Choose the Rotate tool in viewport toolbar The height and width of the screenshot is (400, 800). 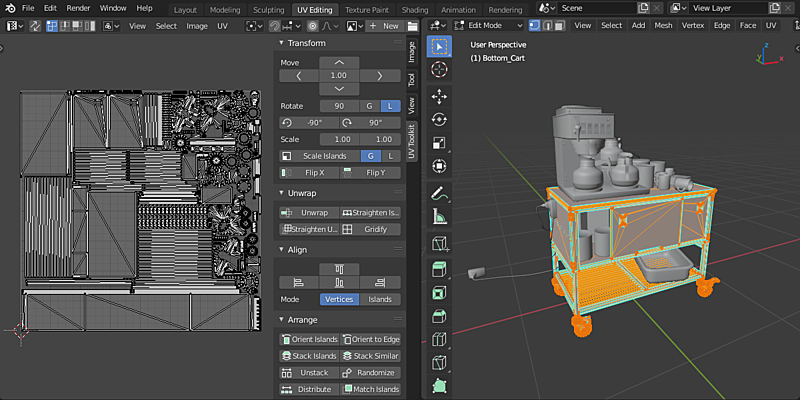[x=438, y=120]
